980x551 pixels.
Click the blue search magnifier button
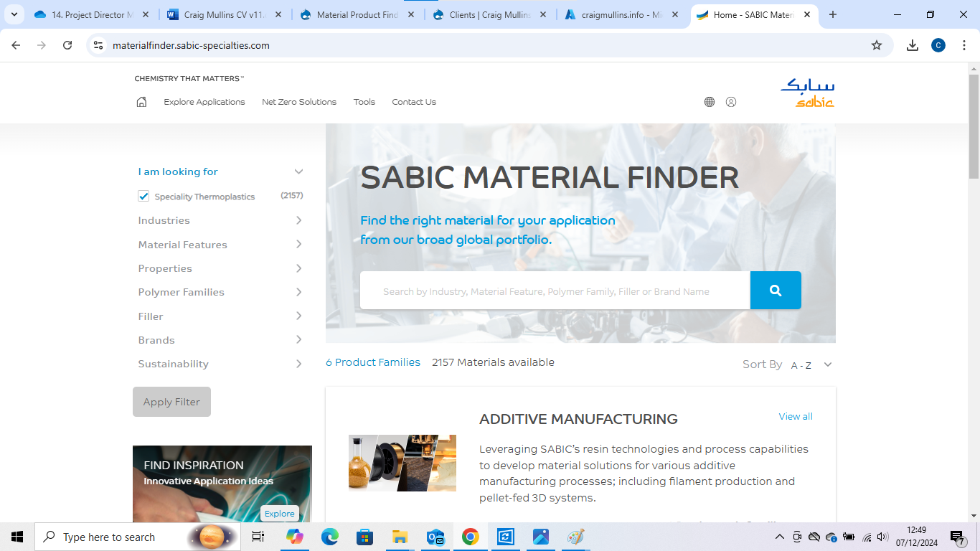(x=776, y=291)
